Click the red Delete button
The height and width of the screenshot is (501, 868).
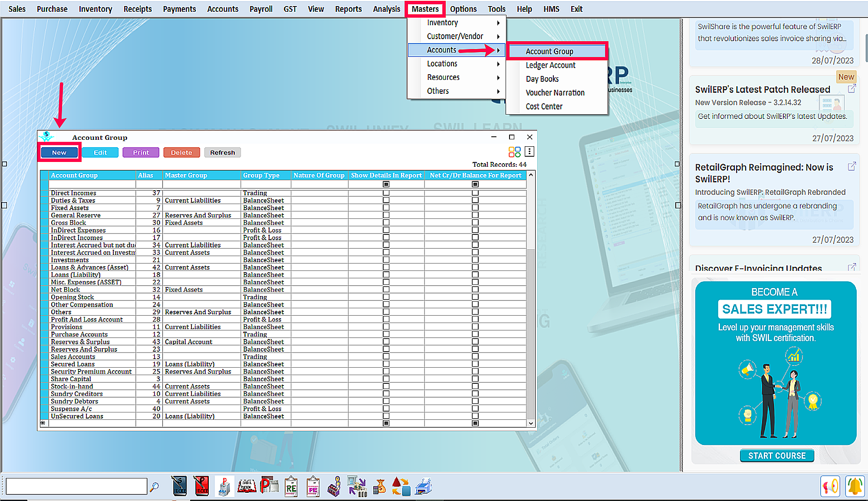click(181, 152)
